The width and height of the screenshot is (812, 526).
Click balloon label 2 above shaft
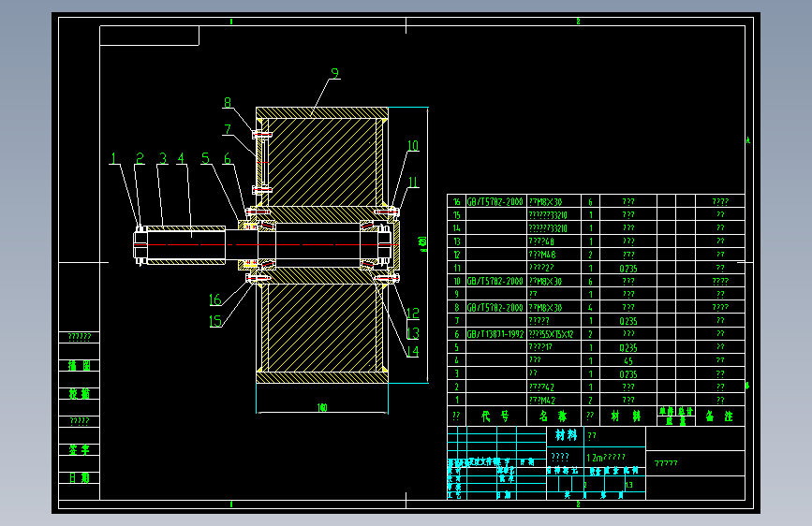(x=140, y=158)
